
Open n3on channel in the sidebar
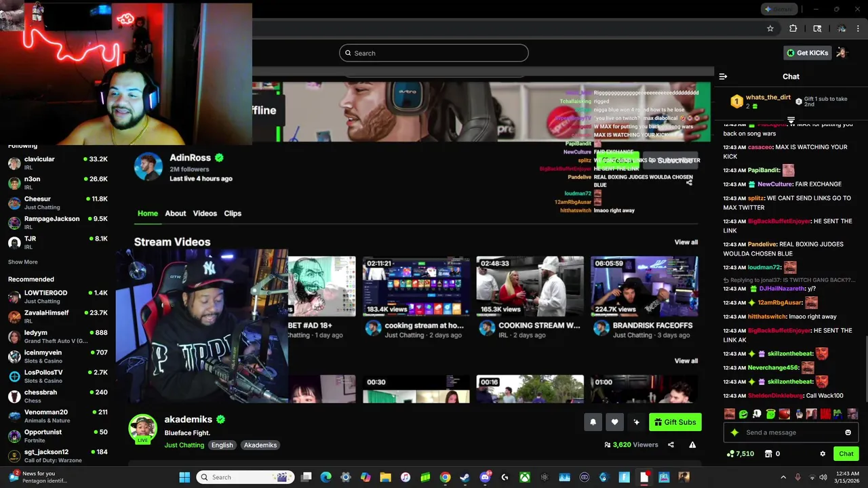pos(58,183)
